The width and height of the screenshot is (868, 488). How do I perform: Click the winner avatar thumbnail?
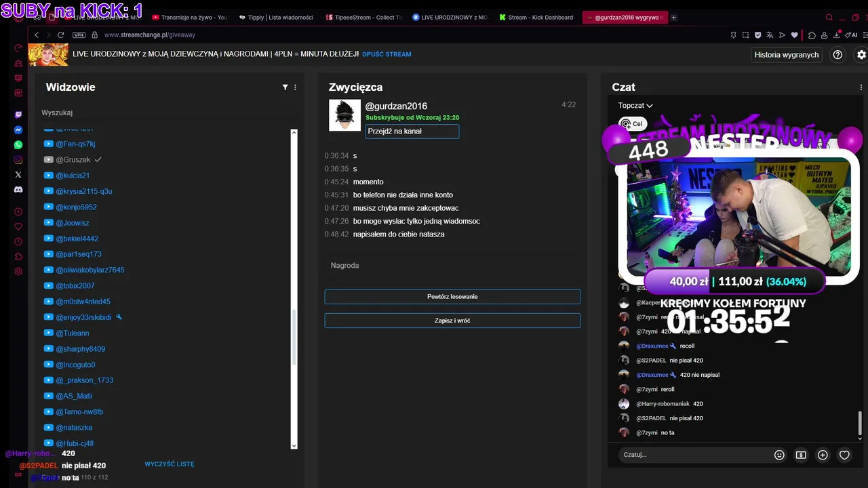tap(344, 115)
